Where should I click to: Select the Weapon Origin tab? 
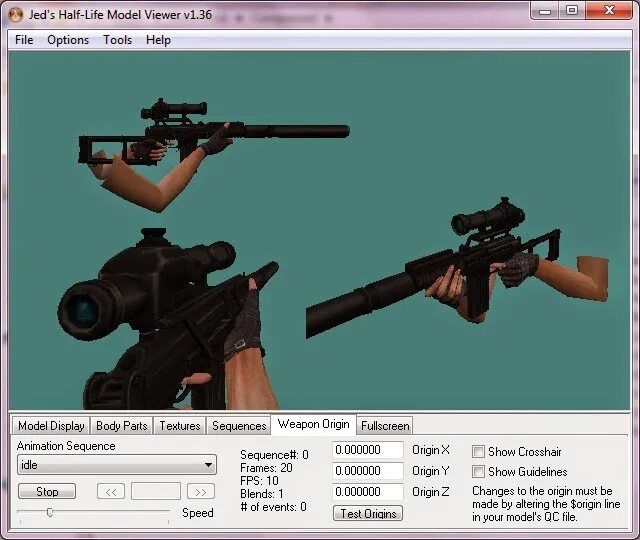pyautogui.click(x=313, y=424)
